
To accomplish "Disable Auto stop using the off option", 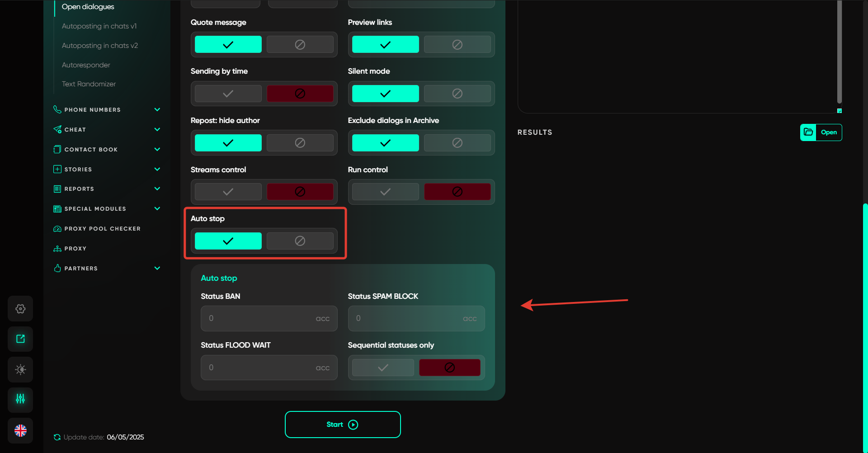I will (300, 241).
